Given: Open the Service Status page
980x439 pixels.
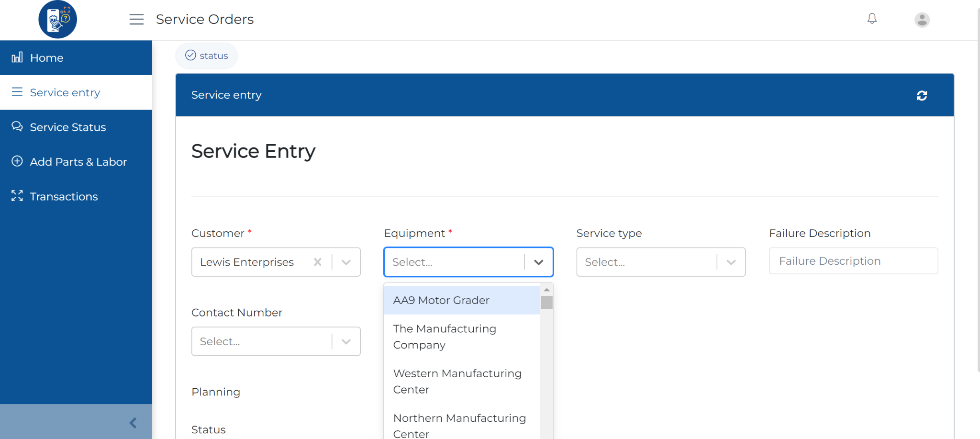Looking at the screenshot, I should tap(67, 127).
